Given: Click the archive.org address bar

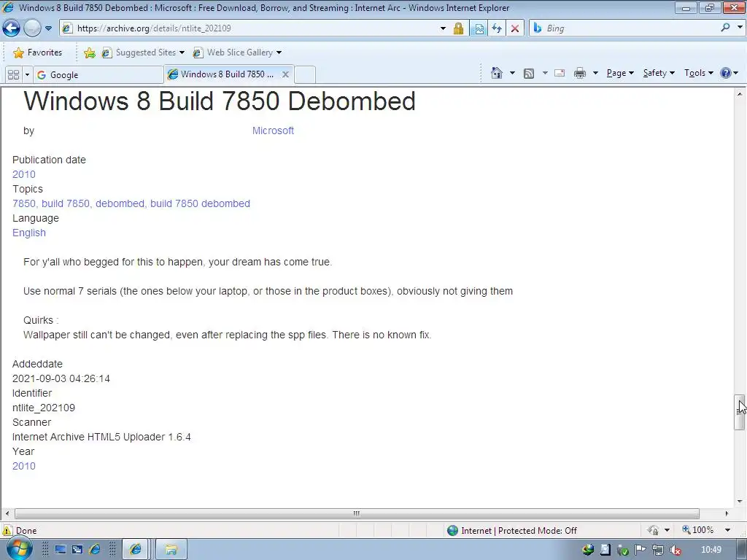Looking at the screenshot, I should pos(249,28).
